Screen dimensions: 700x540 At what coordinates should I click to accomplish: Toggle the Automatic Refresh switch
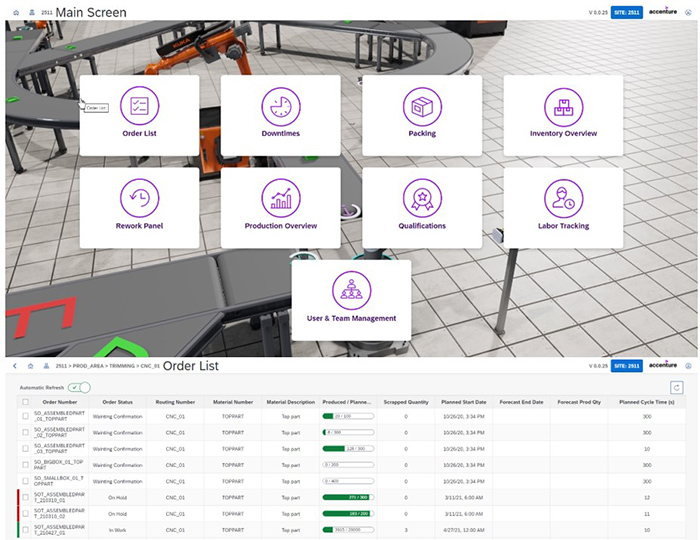(x=79, y=387)
